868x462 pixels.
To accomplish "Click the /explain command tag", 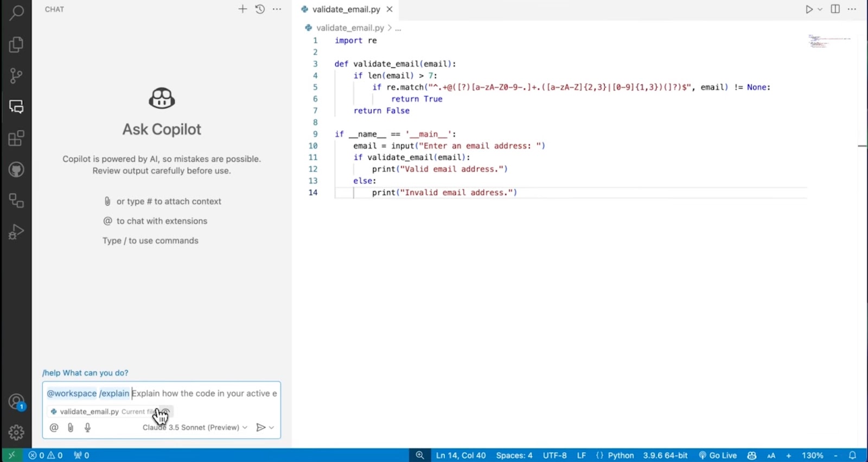I will 114,393.
